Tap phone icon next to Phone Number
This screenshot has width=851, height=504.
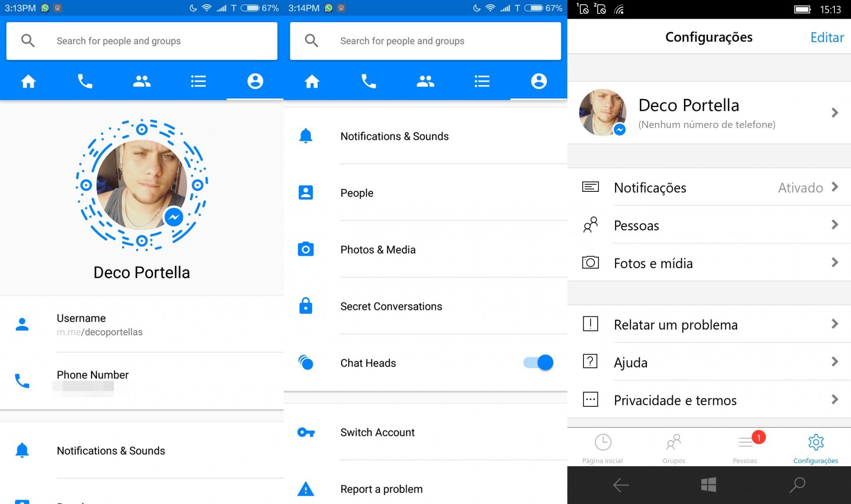pyautogui.click(x=22, y=381)
